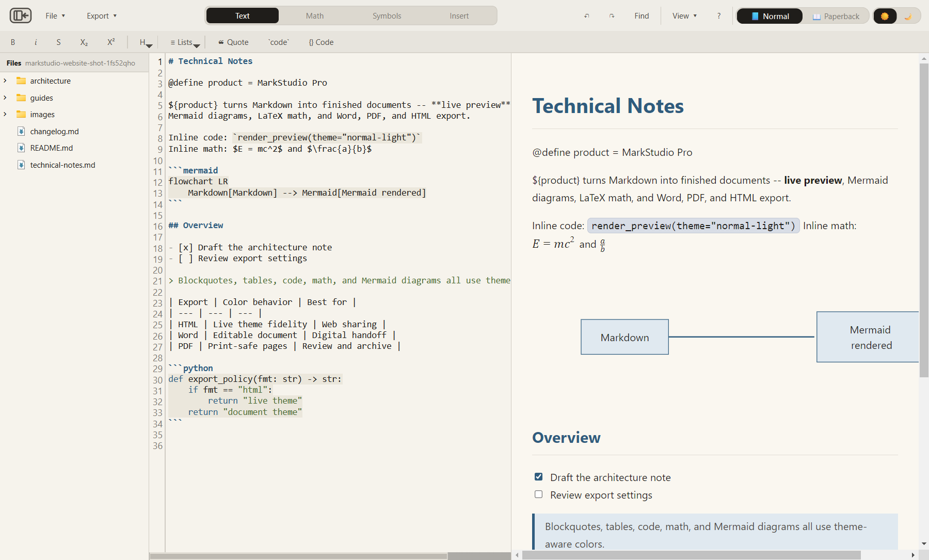Switch to light mode sun icon

[x=885, y=16]
